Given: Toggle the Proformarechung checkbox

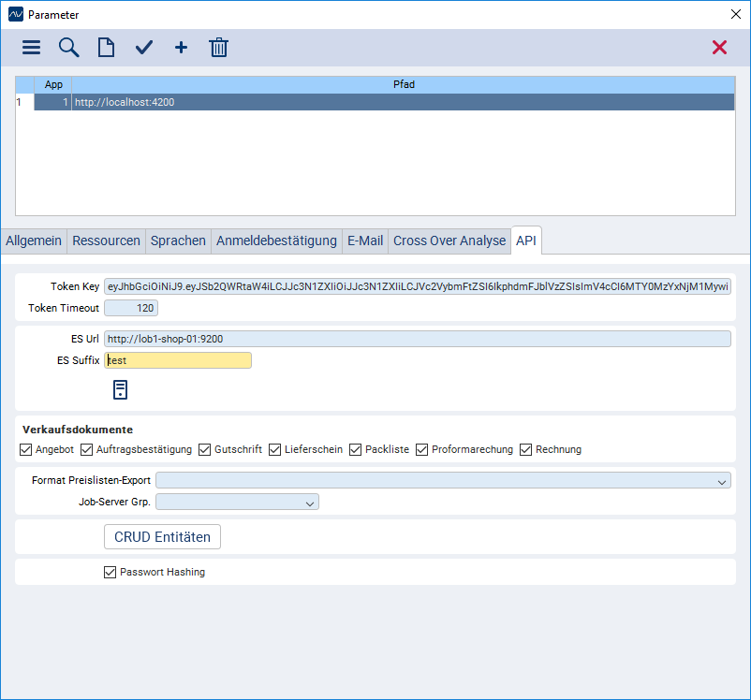Looking at the screenshot, I should pyautogui.click(x=422, y=449).
